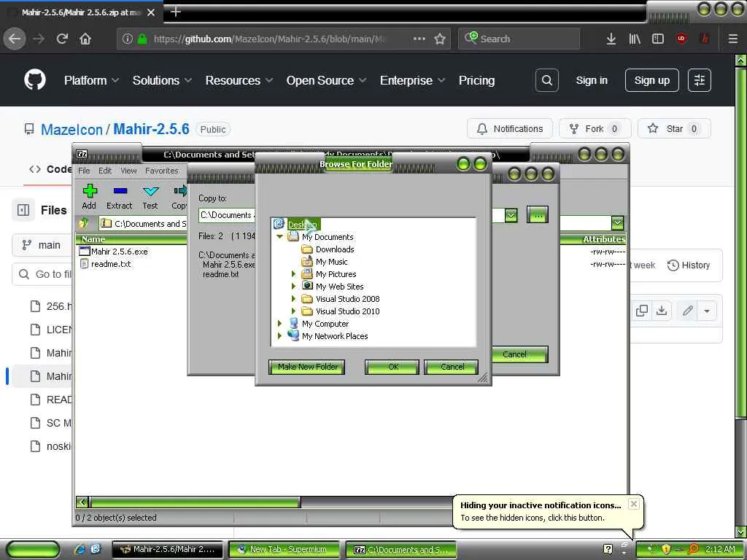Open GitHub appearance settings icon
747x560 pixels.
[700, 80]
